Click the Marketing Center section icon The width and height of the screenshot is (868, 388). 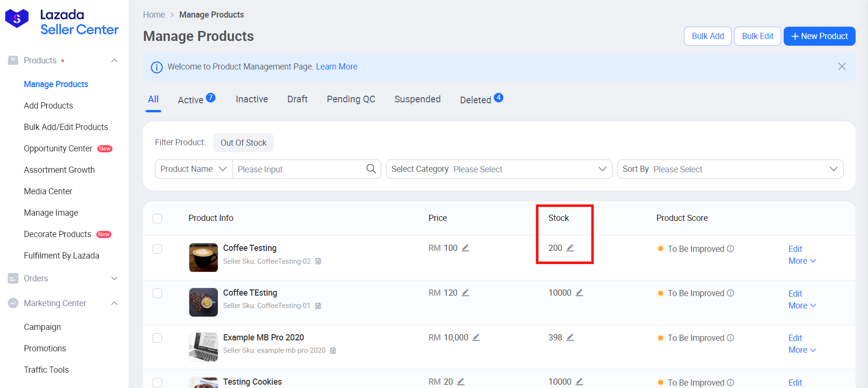13,303
